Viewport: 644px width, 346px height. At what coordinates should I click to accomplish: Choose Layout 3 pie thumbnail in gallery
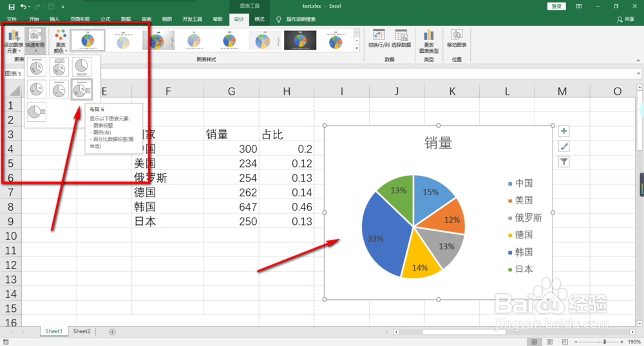click(x=82, y=67)
